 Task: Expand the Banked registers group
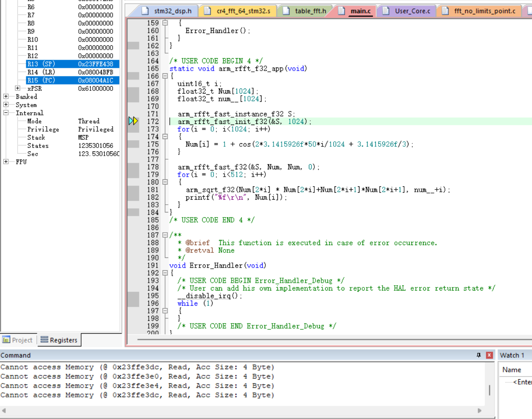point(6,96)
